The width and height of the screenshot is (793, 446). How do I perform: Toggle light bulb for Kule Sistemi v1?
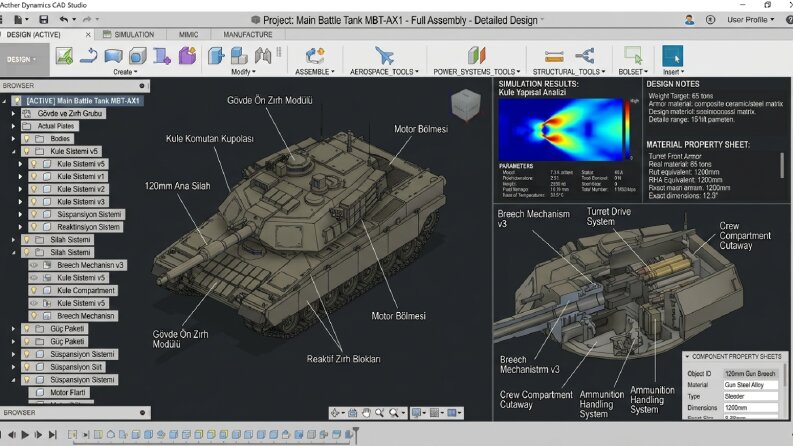pos(34,176)
